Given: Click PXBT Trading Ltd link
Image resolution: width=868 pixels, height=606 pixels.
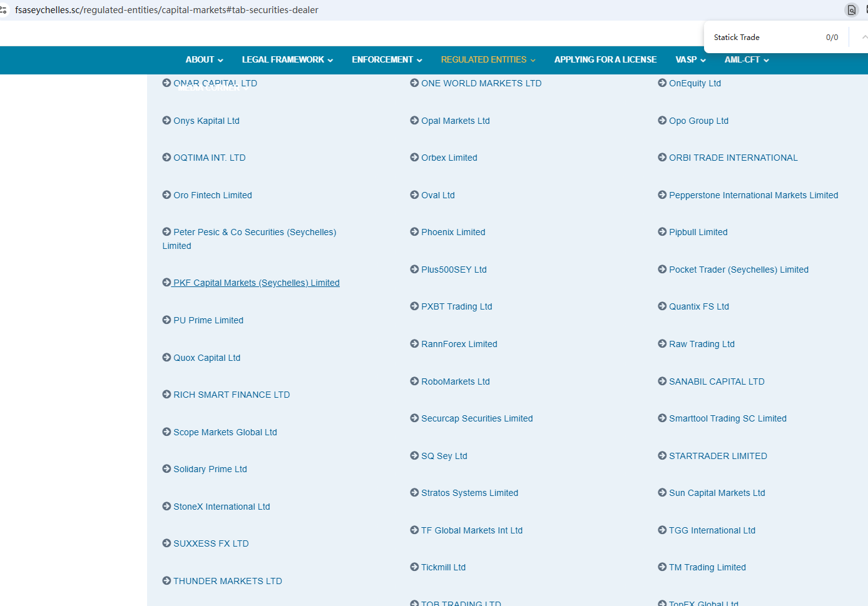Looking at the screenshot, I should coord(457,306).
